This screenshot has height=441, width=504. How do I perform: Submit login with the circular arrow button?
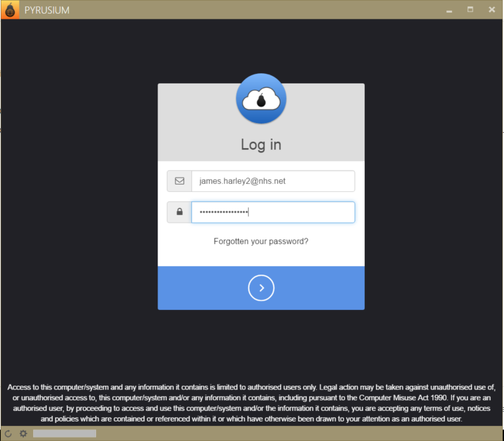[x=261, y=288]
